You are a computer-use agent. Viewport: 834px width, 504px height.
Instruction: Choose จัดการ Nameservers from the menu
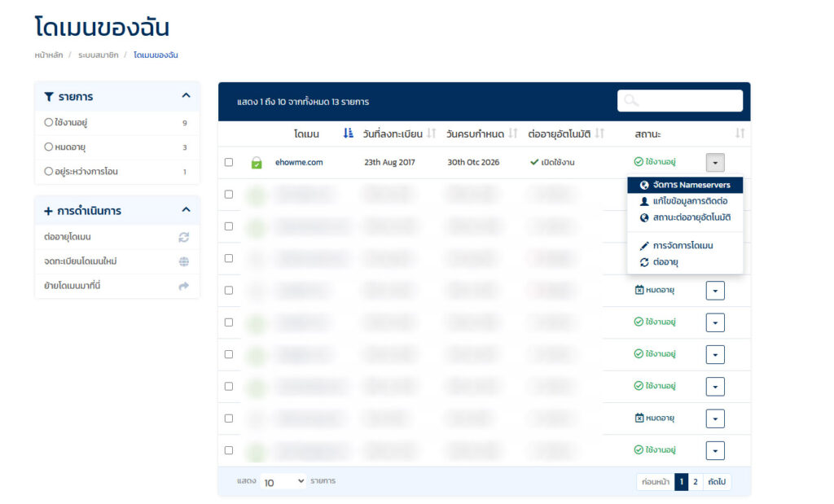point(685,185)
